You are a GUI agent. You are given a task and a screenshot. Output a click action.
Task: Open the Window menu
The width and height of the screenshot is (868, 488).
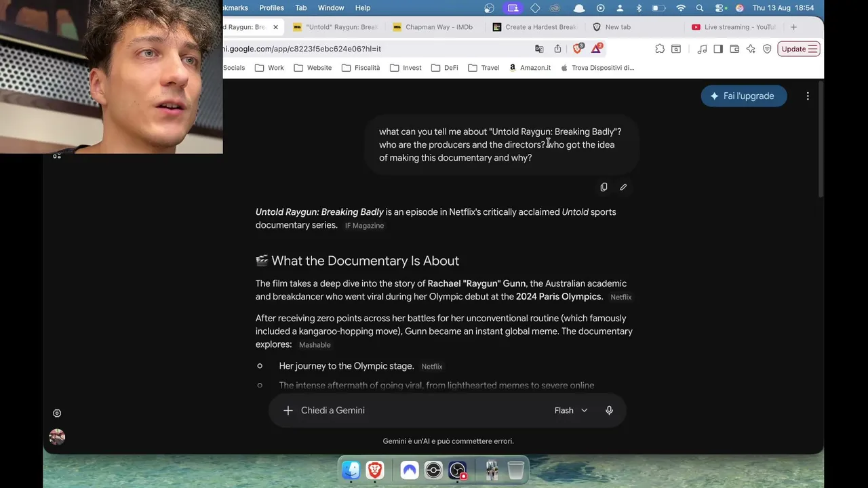[x=331, y=8]
